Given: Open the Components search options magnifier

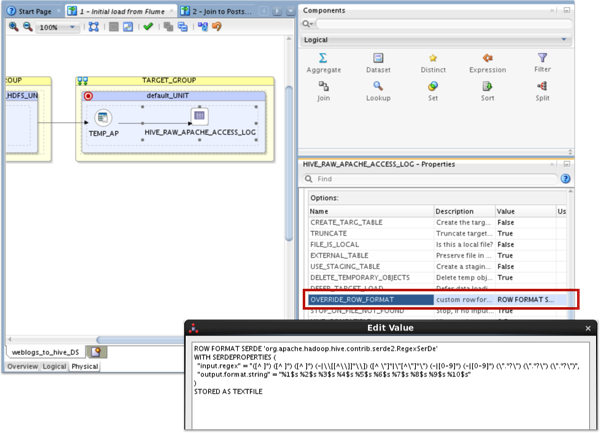Looking at the screenshot, I should tap(307, 24).
